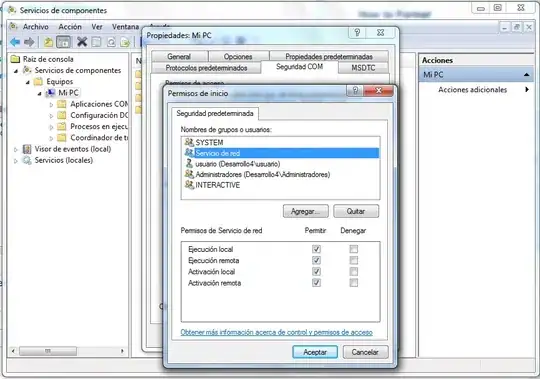Click the export list toolbar icon
The height and width of the screenshot is (379, 540).
(125, 42)
